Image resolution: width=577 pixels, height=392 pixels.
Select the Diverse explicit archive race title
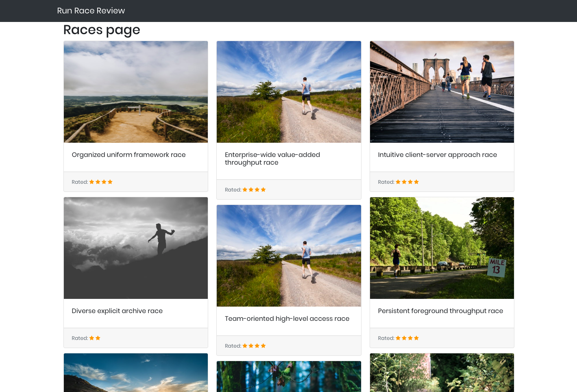[x=117, y=311]
